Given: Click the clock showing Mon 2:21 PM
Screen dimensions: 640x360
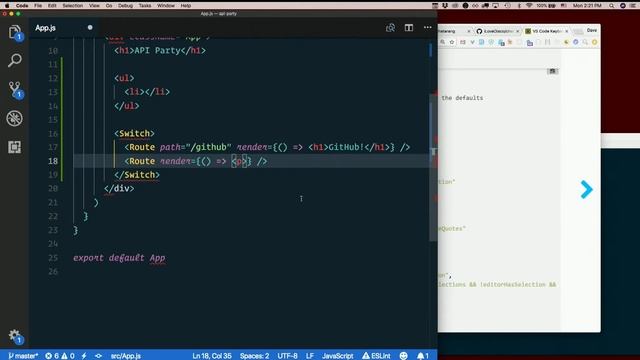Looking at the screenshot, I should coord(587,6).
